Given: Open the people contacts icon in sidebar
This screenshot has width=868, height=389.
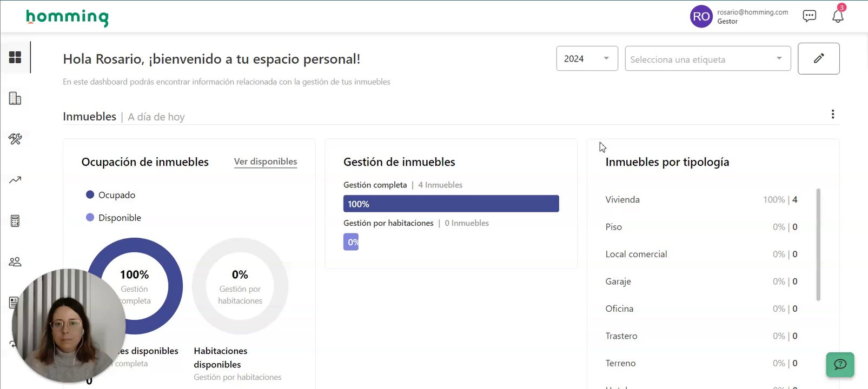Looking at the screenshot, I should (x=15, y=262).
